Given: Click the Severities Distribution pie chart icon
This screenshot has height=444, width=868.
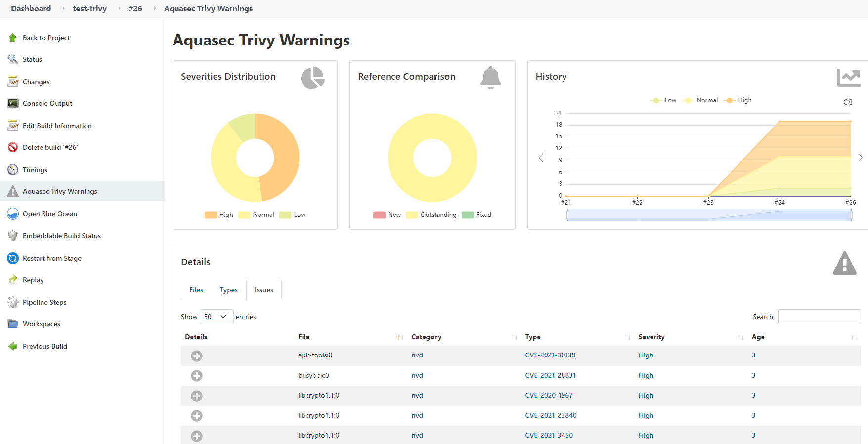Looking at the screenshot, I should (313, 78).
